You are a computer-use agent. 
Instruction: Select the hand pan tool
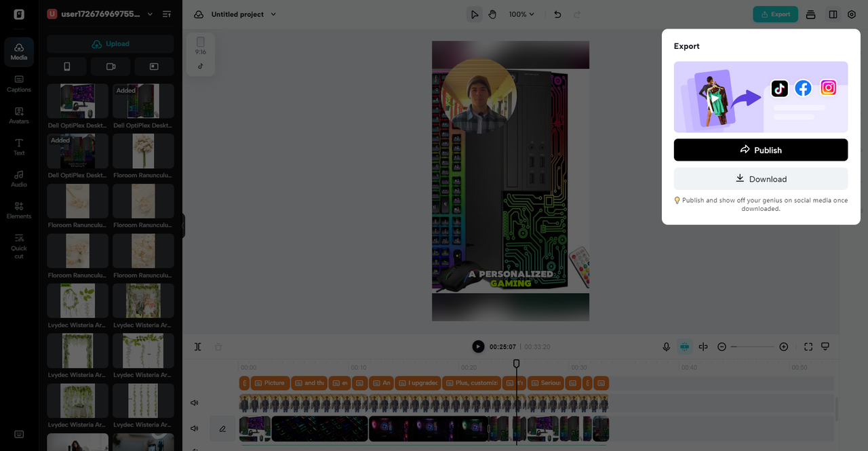[493, 14]
